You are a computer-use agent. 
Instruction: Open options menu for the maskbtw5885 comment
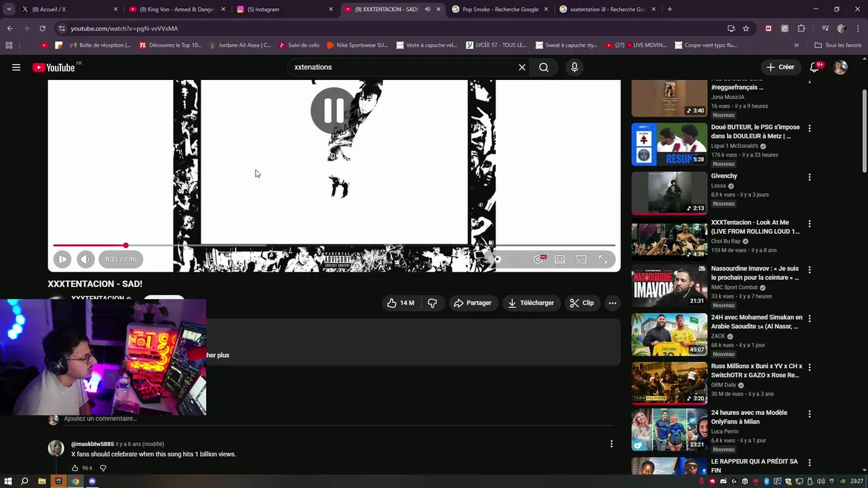611,444
